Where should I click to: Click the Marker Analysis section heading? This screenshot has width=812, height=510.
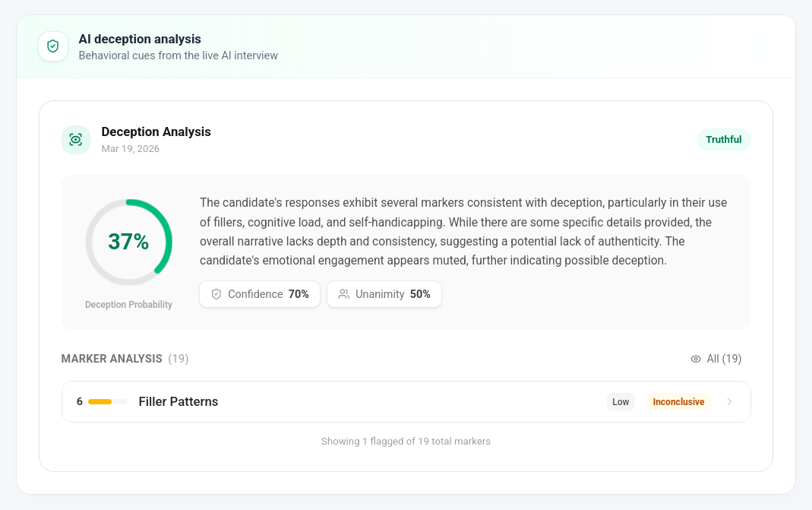[112, 359]
